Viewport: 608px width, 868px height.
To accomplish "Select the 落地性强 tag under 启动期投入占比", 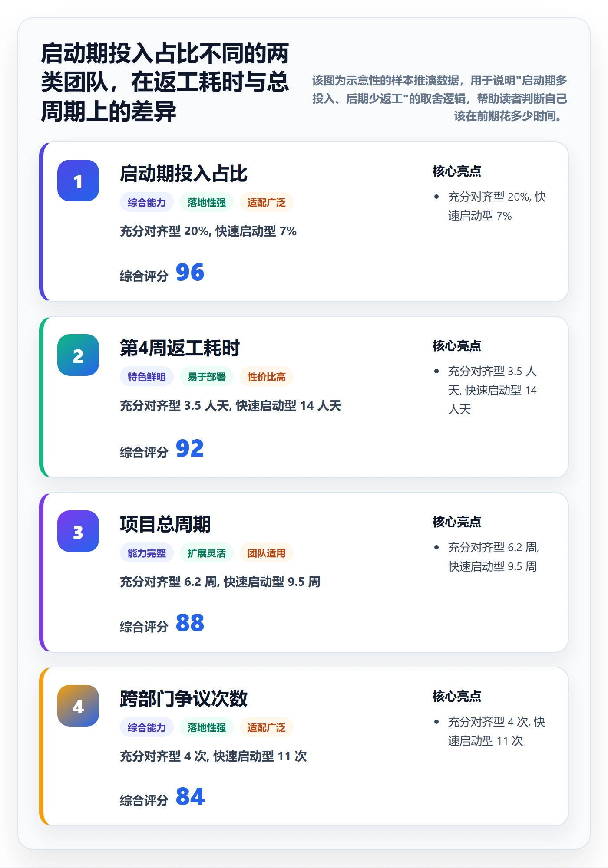I will [207, 202].
